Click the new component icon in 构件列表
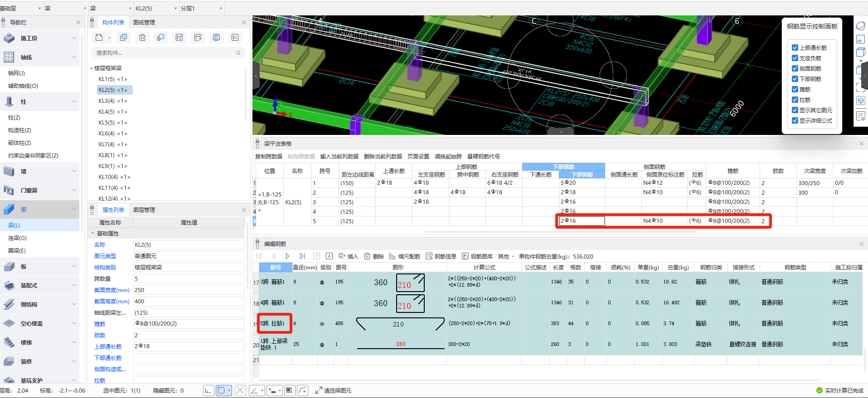 (x=99, y=38)
